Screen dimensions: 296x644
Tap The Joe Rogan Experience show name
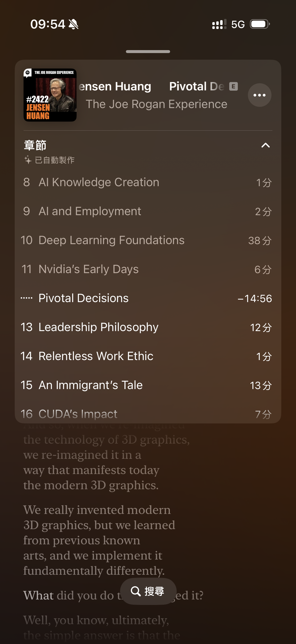(156, 104)
